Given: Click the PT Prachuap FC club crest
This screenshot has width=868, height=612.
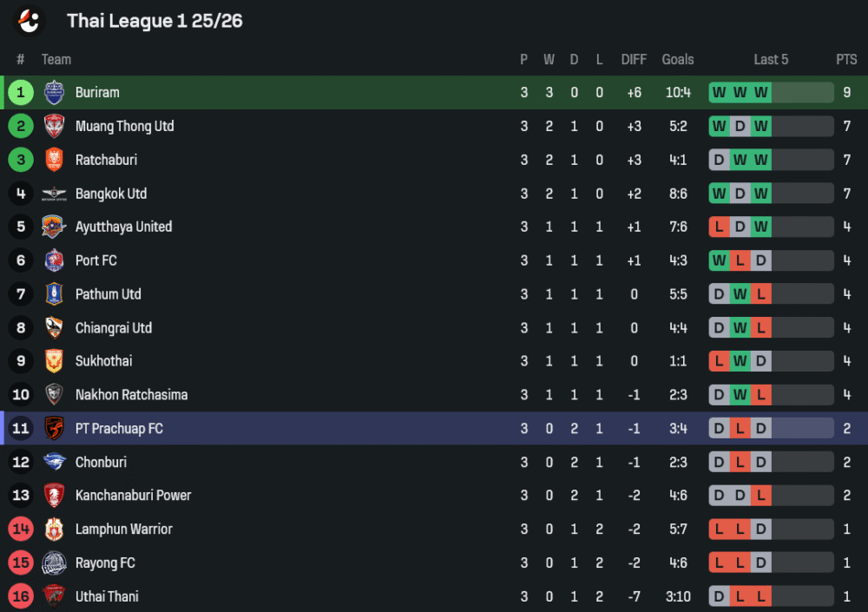Looking at the screenshot, I should click(54, 429).
